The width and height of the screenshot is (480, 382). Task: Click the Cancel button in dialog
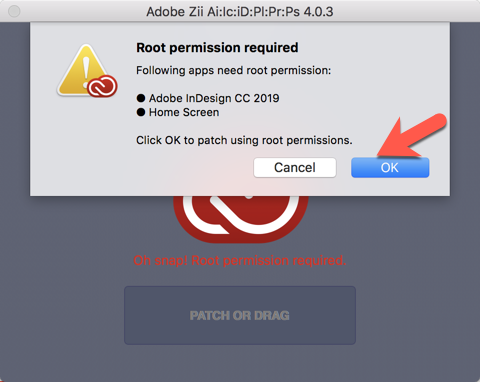click(x=295, y=167)
